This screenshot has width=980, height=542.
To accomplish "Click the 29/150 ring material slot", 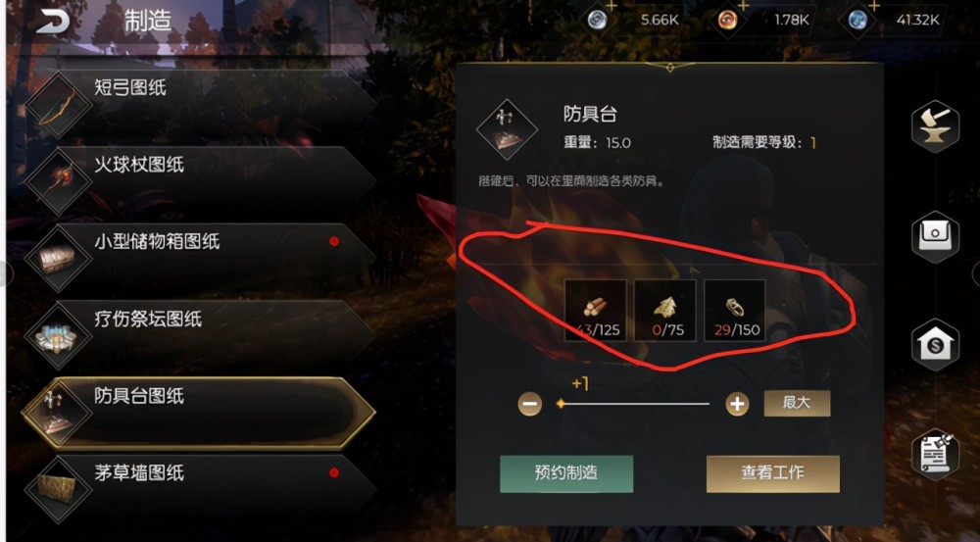I will (x=735, y=311).
